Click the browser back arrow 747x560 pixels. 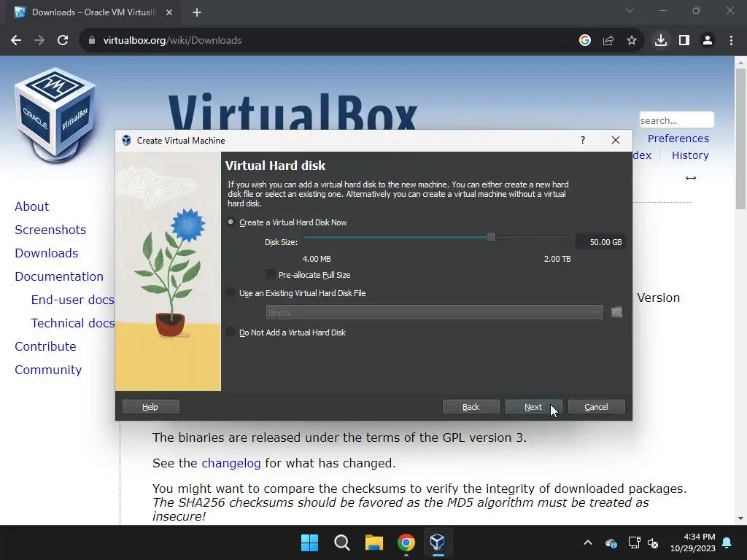(16, 41)
